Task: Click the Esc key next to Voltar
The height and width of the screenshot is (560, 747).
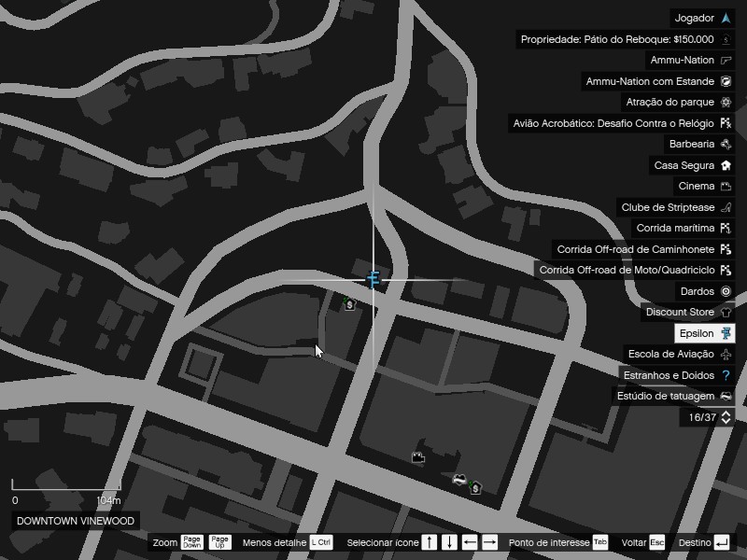Action: coord(657,542)
